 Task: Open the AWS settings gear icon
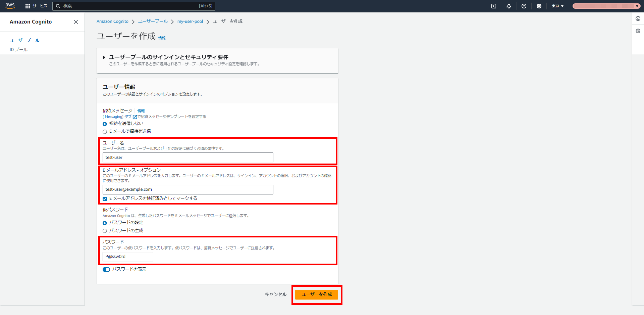coord(539,6)
